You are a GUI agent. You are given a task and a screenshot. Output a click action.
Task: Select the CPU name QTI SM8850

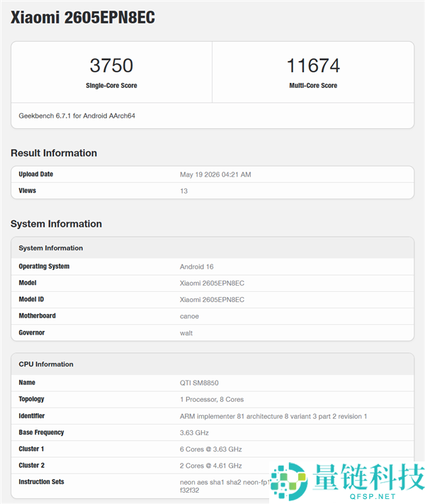199,383
